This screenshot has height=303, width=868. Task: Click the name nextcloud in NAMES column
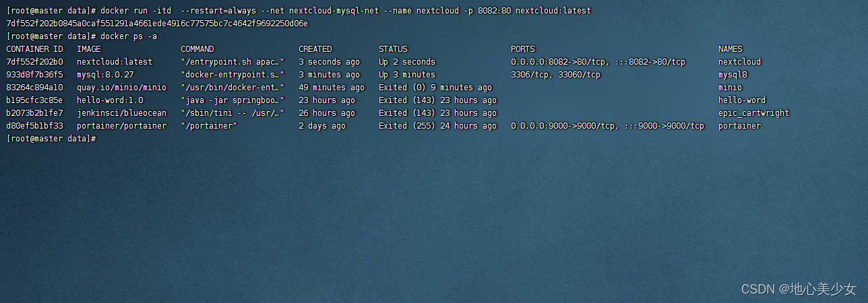click(x=740, y=62)
